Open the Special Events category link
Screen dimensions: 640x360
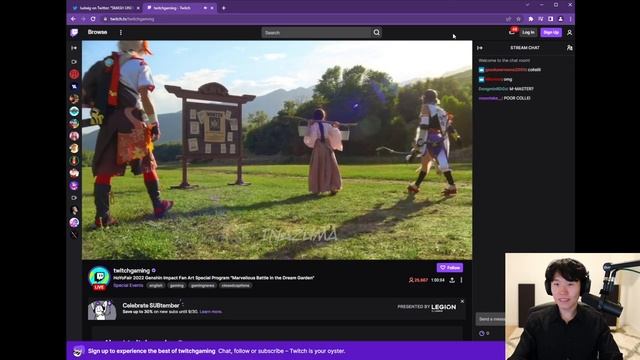pyautogui.click(x=128, y=285)
